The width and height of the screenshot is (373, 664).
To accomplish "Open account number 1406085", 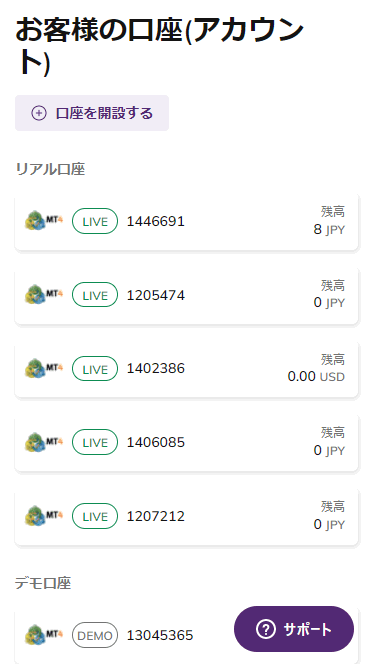I will 156,443.
